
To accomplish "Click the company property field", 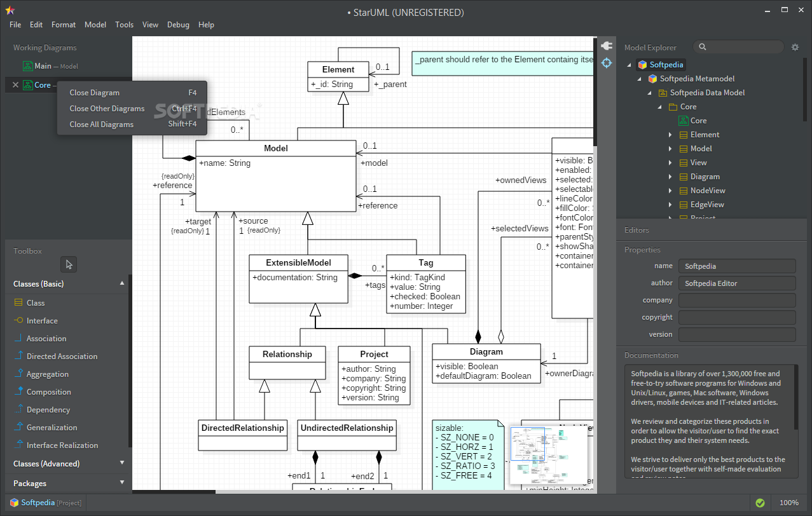I will point(737,301).
